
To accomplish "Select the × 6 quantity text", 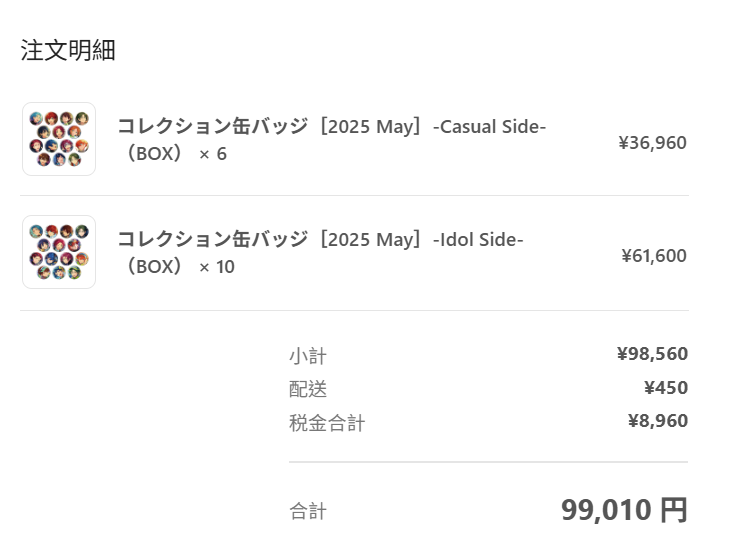I will click(213, 154).
